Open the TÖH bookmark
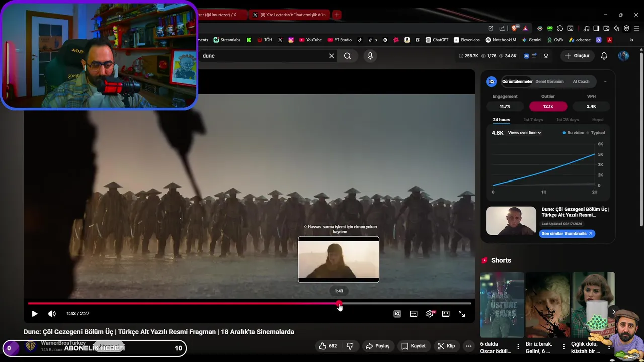The width and height of the screenshot is (644, 362). 264,40
